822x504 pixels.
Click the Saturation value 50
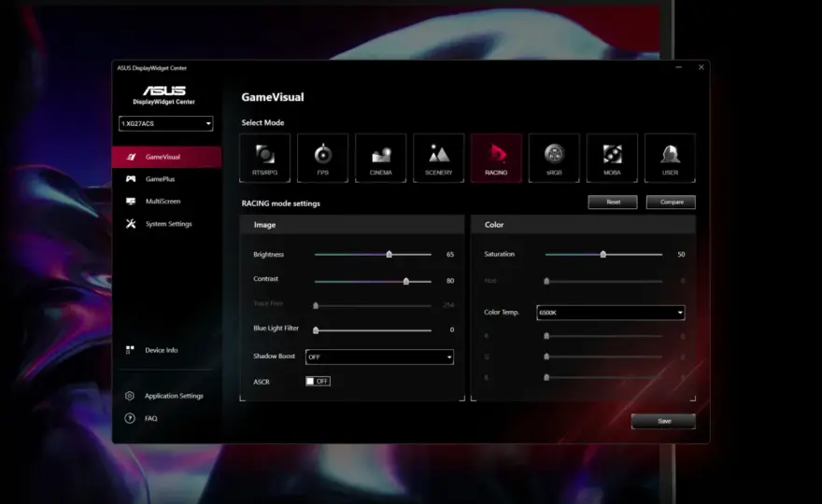coord(681,254)
